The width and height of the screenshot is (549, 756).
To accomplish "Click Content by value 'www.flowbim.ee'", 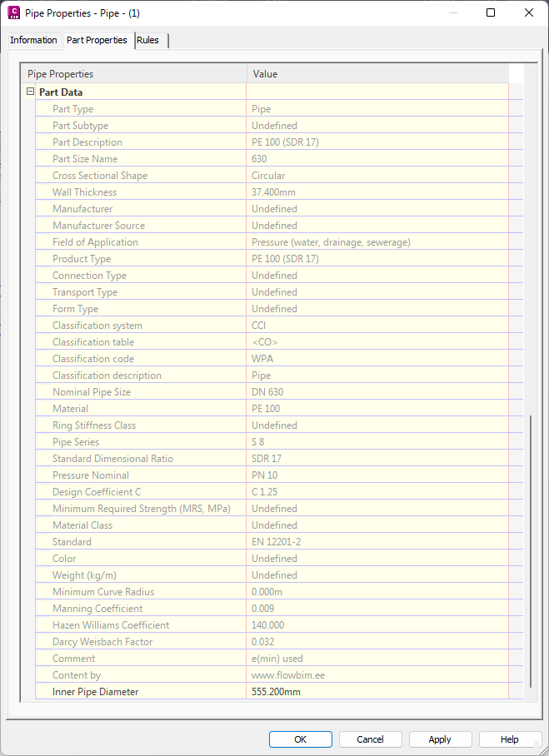I will click(x=288, y=675).
